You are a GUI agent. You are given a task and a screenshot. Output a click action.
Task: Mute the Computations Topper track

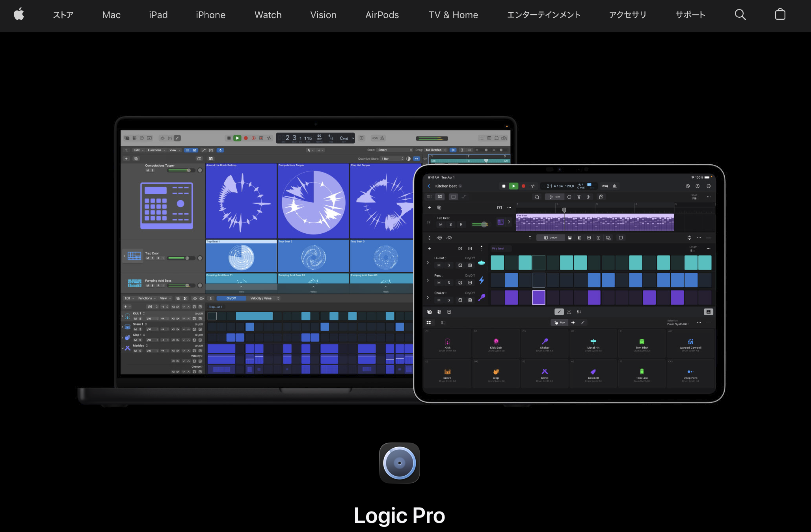click(x=148, y=171)
